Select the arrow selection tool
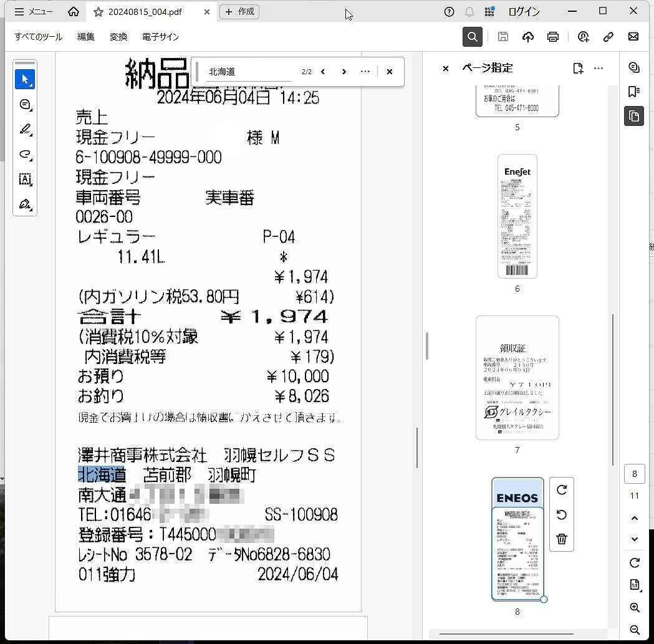Viewport: 654px width, 644px height. [25, 80]
